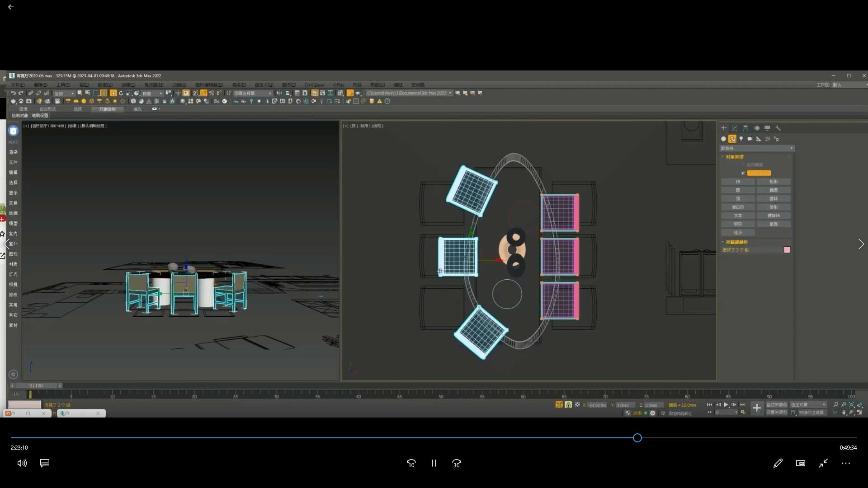Select the Rotate transform tool
Viewport: 868px width, 488px height.
[121, 93]
